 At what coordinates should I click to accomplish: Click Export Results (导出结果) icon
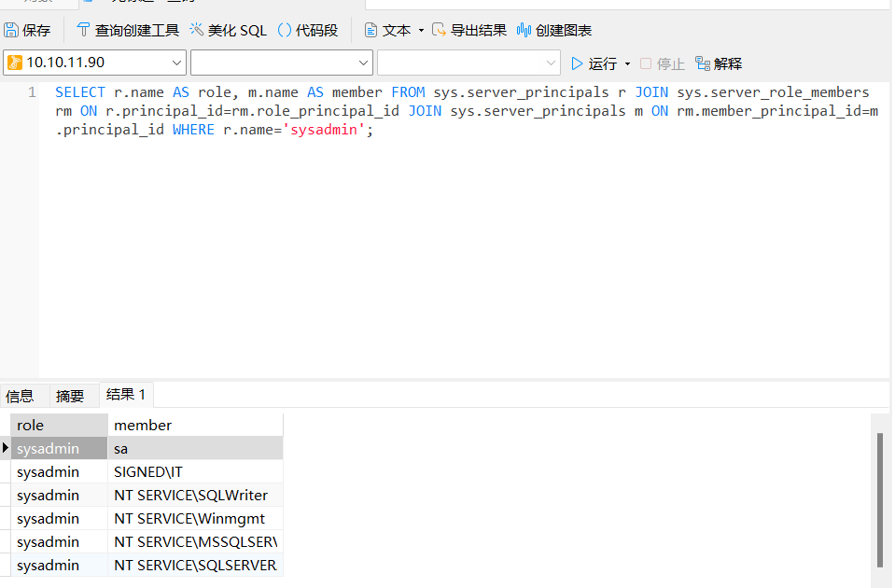click(x=440, y=31)
